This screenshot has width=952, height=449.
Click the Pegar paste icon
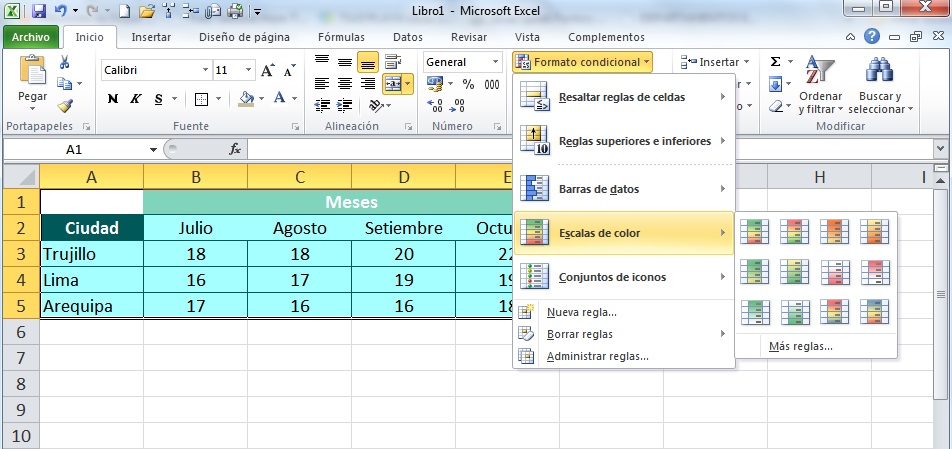click(32, 73)
